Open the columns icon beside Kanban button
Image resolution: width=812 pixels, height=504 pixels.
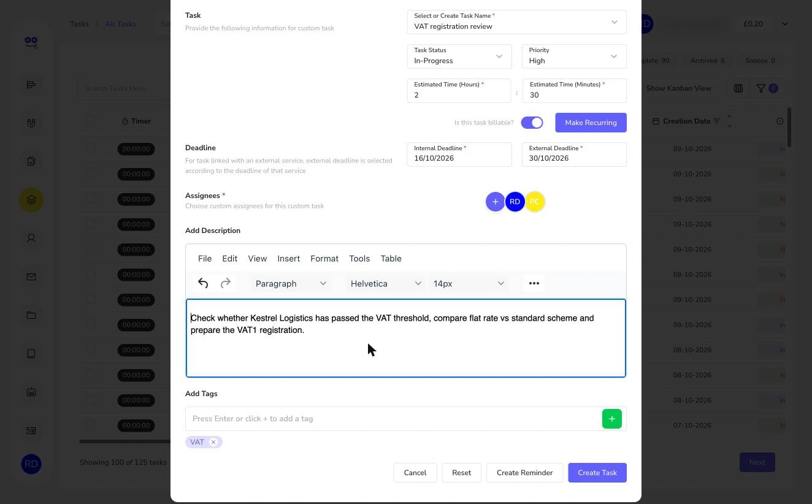pyautogui.click(x=738, y=88)
